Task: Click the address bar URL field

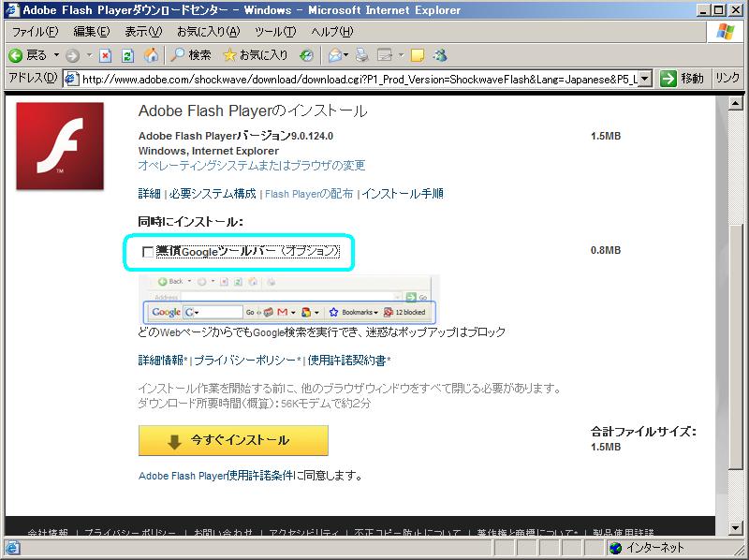Action: point(360,79)
